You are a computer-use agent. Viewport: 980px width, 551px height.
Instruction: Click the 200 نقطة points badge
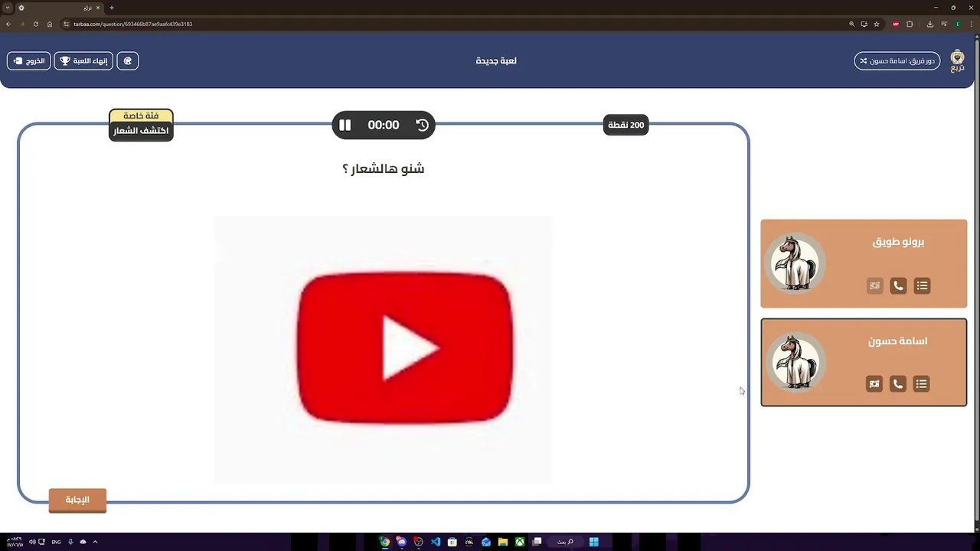pyautogui.click(x=626, y=125)
